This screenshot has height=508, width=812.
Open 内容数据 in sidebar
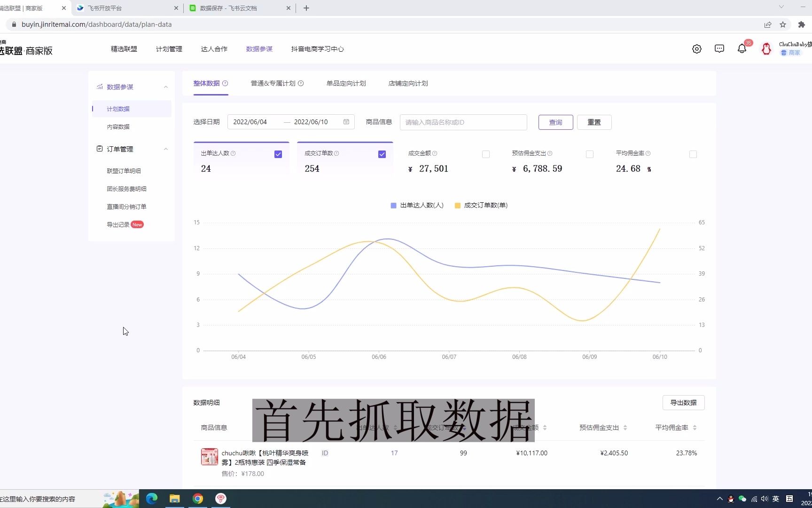tap(118, 127)
